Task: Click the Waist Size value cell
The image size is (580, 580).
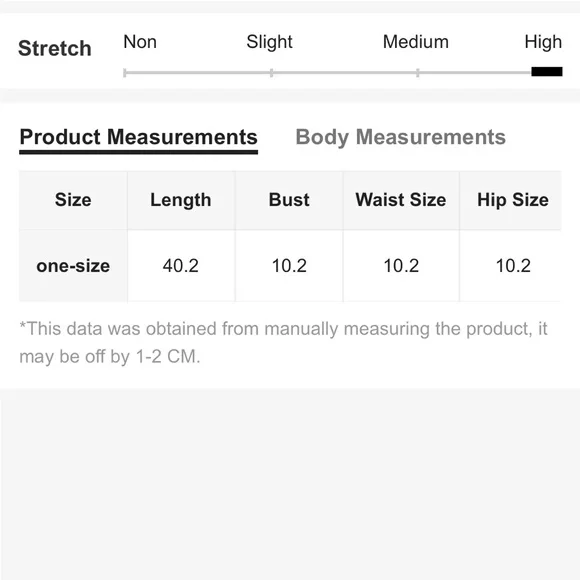Action: pos(401,266)
